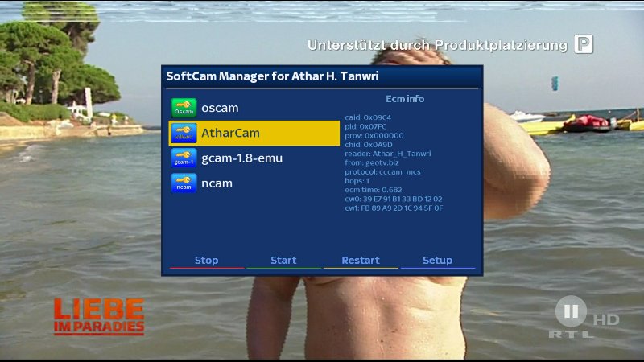This screenshot has height=362, width=644.
Task: Open Setup with the blue button
Action: [437, 261]
